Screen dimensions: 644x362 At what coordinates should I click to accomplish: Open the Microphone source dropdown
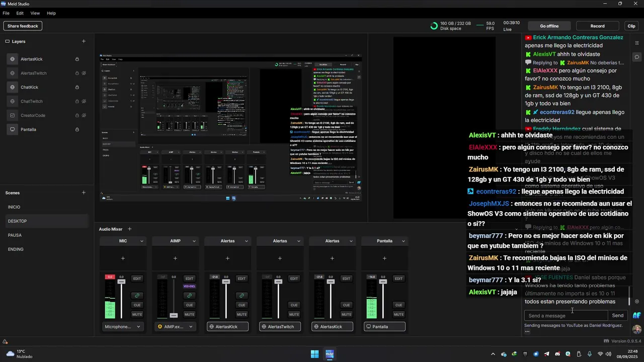point(123,327)
